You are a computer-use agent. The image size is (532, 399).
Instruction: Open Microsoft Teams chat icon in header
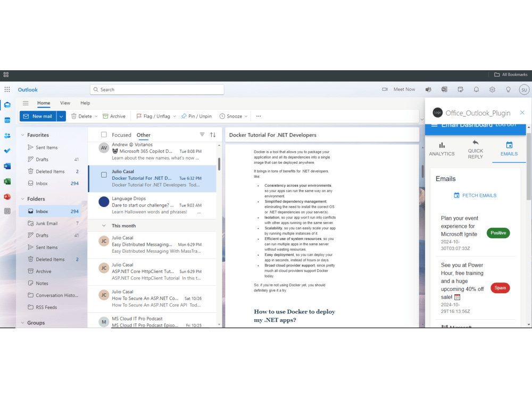[428, 89]
